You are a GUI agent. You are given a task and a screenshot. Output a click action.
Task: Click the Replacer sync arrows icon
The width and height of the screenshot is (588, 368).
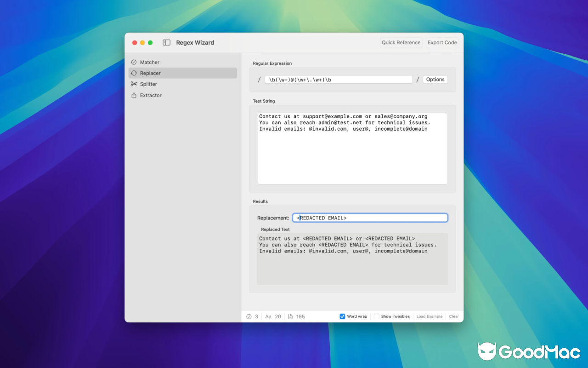pyautogui.click(x=134, y=73)
